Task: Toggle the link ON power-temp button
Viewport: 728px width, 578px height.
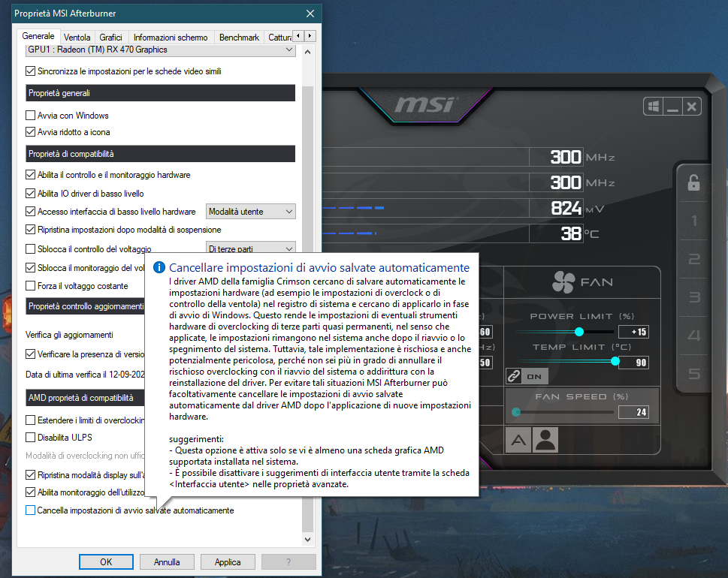Action: click(x=527, y=376)
